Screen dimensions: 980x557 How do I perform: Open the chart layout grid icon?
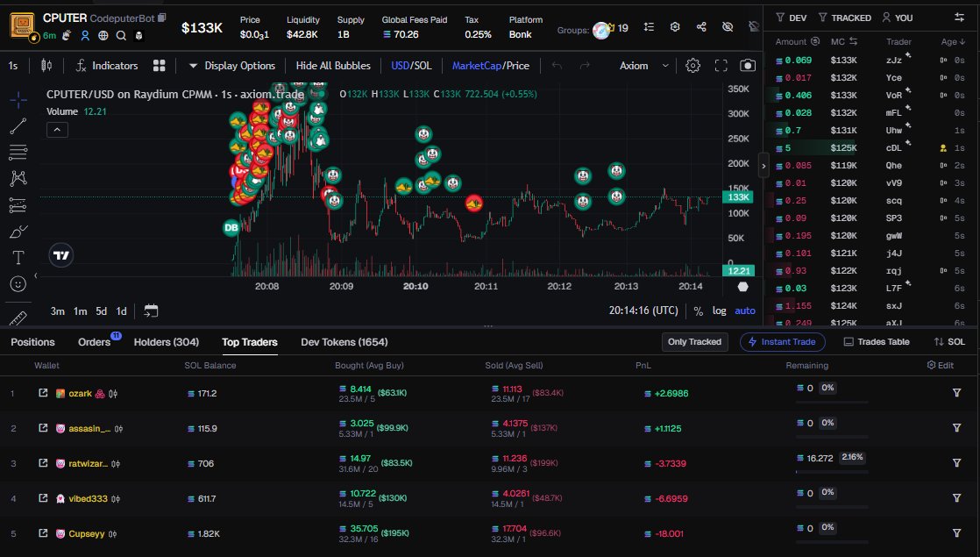point(160,66)
